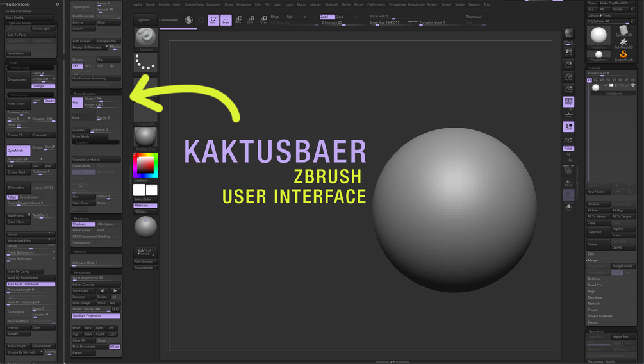This screenshot has width=644, height=364.
Task: Open the Stroke menu
Action: click(x=459, y=4)
